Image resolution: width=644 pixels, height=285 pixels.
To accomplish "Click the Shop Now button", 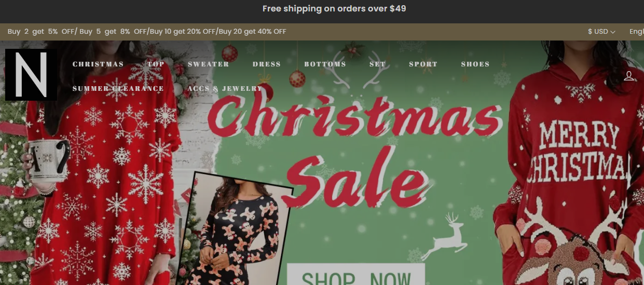I will pos(356,274).
